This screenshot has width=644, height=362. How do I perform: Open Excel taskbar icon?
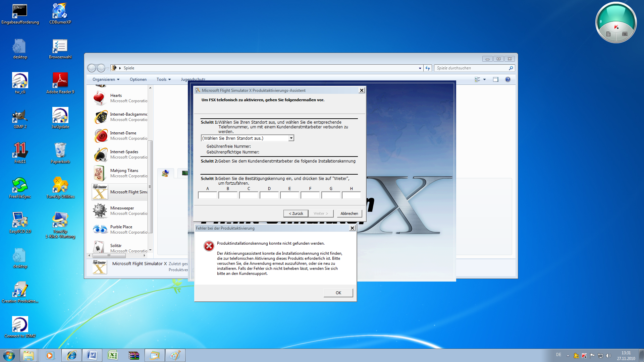coord(113,355)
